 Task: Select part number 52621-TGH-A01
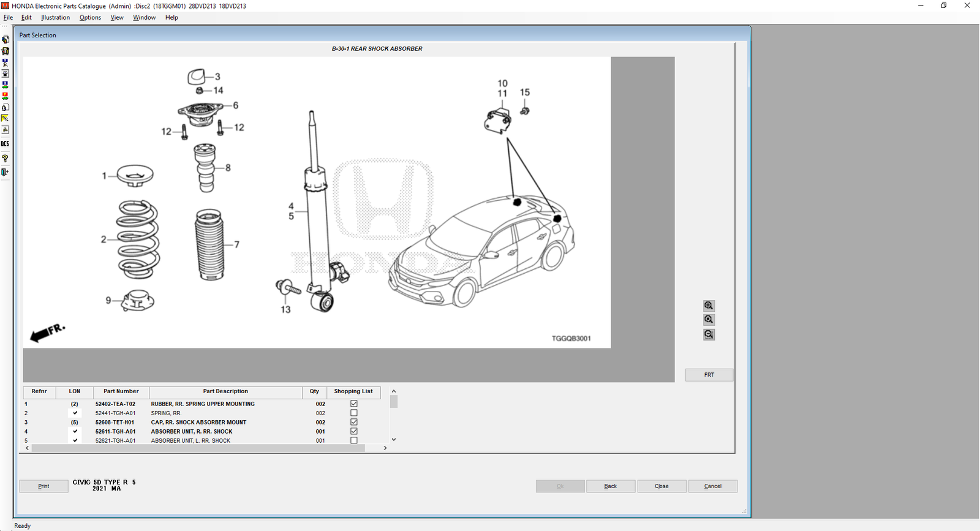(x=115, y=441)
